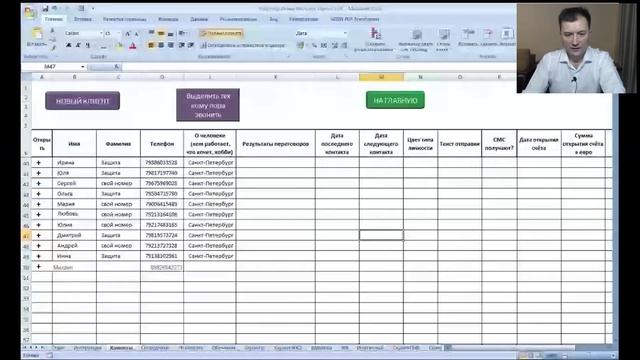This screenshot has height=360, width=640.
Task: Click the increase font size icon
Action: pos(128,33)
